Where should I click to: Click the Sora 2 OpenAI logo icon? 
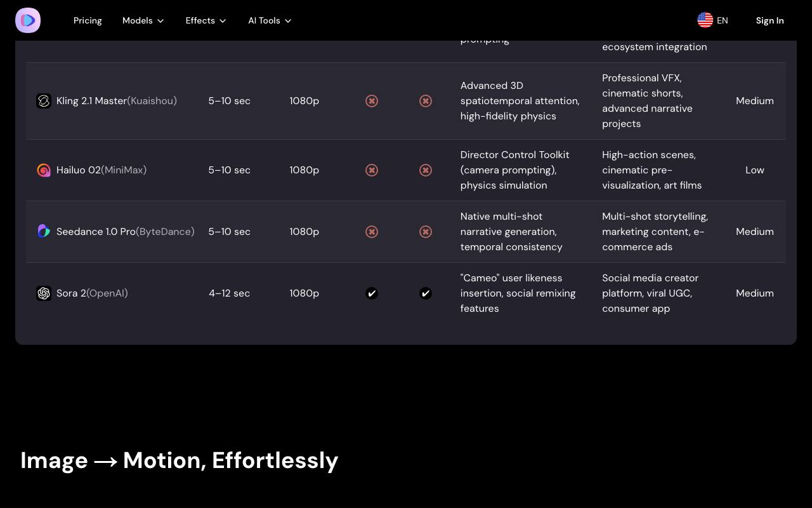[44, 293]
